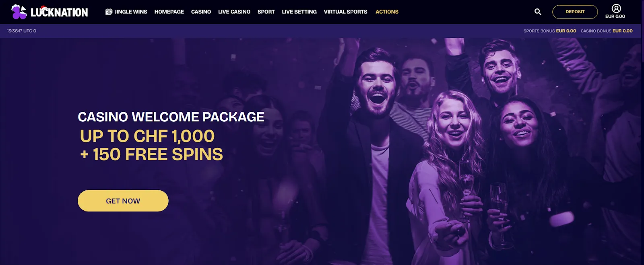This screenshot has width=644, height=265.
Task: Click the Deposit button
Action: 575,12
